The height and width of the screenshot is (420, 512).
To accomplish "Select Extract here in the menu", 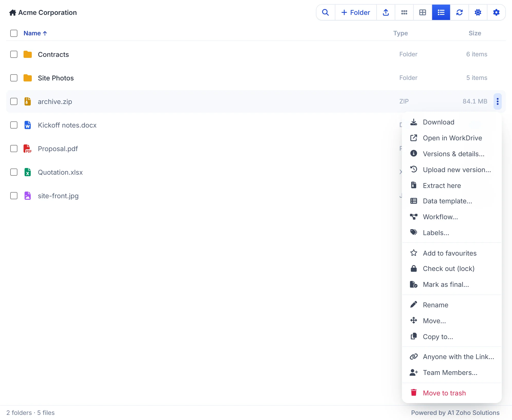I will [452, 186].
